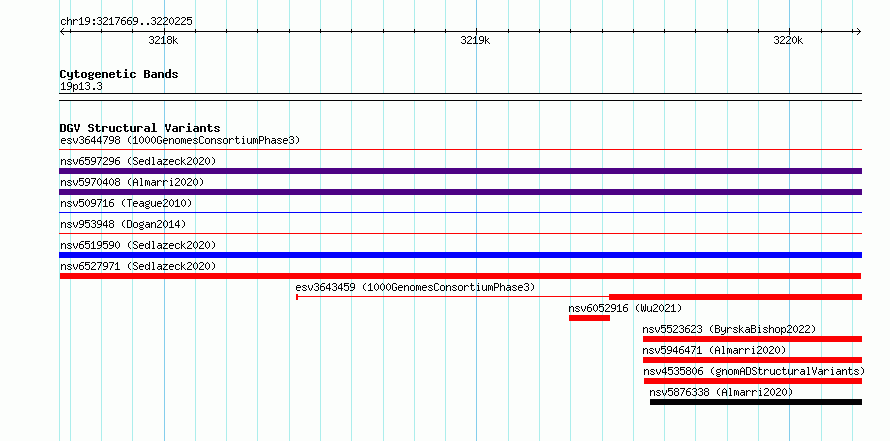Click the red nsv4535806 variant bar
Screen dimensions: 890x441
click(x=752, y=381)
